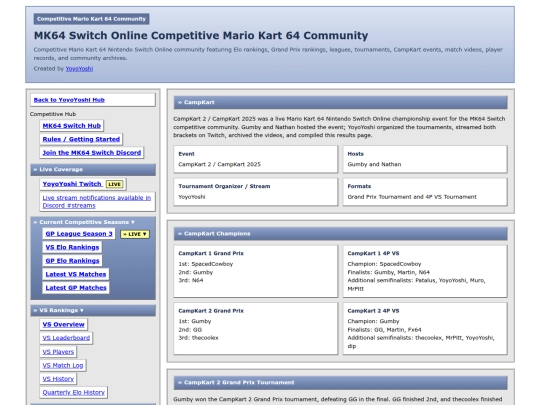This screenshot has height=405, width=540.
Task: Open the Back to YoyoYoshi Hub link
Action: coord(69,100)
